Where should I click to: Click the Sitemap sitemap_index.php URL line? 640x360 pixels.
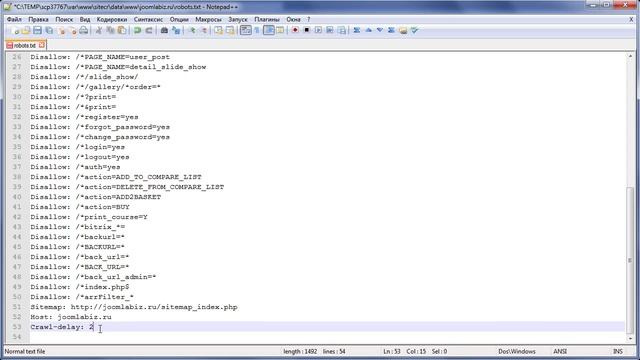click(134, 307)
